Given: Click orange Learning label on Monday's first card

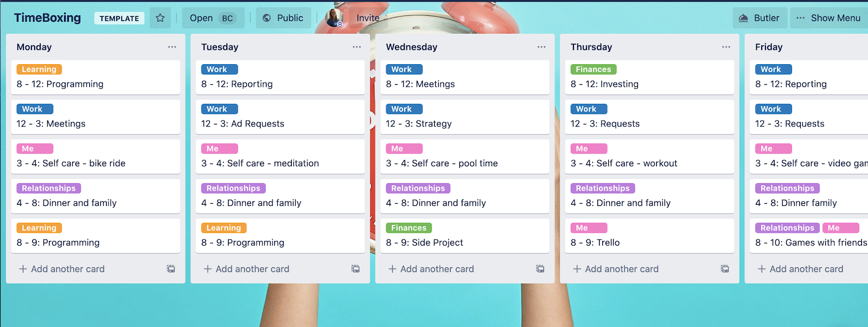Looking at the screenshot, I should (39, 70).
